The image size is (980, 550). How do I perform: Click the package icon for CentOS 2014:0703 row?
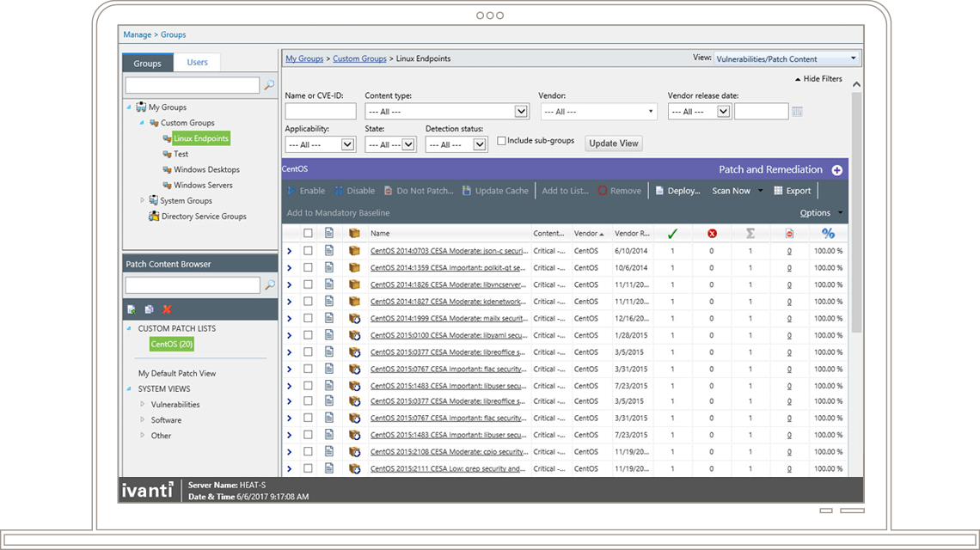[x=354, y=251]
